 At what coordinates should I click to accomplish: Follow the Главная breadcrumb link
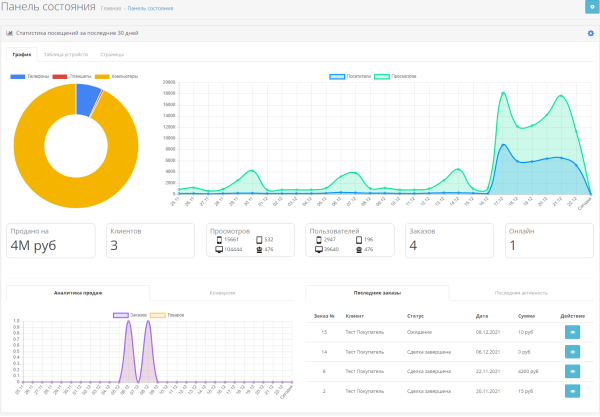pos(111,8)
